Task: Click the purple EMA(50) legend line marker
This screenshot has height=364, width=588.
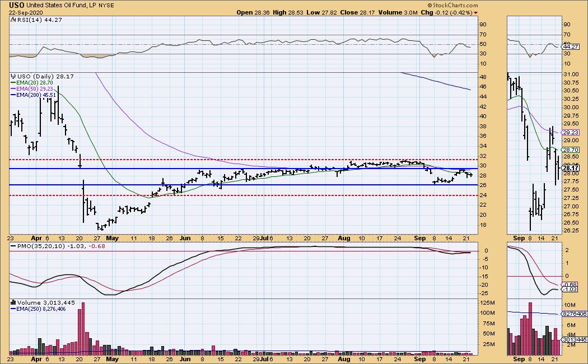Action: click(x=13, y=89)
